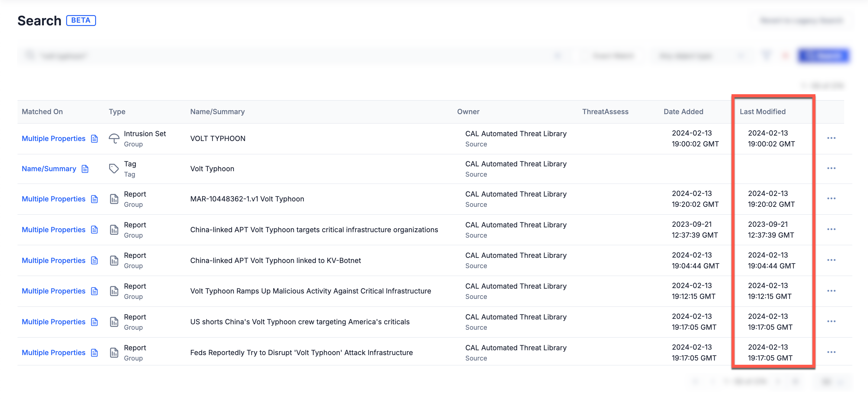Click Report icon for KV-Botnet row

click(x=114, y=261)
